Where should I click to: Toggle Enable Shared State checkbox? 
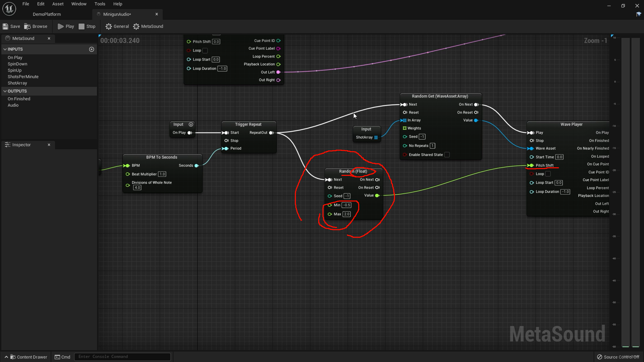click(447, 155)
